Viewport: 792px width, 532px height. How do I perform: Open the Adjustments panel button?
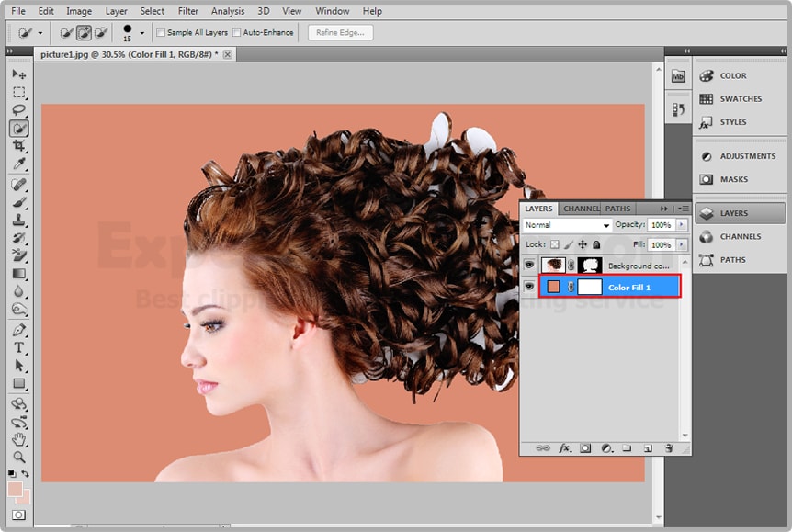pos(740,156)
